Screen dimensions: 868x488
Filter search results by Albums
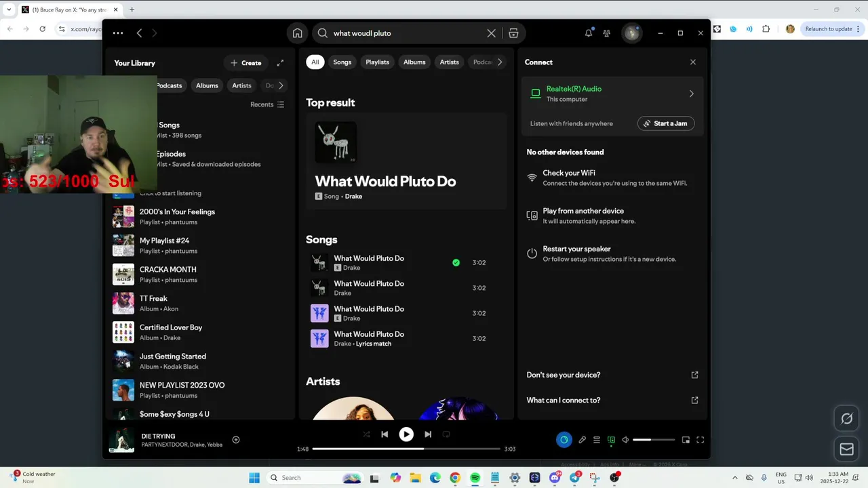click(414, 62)
